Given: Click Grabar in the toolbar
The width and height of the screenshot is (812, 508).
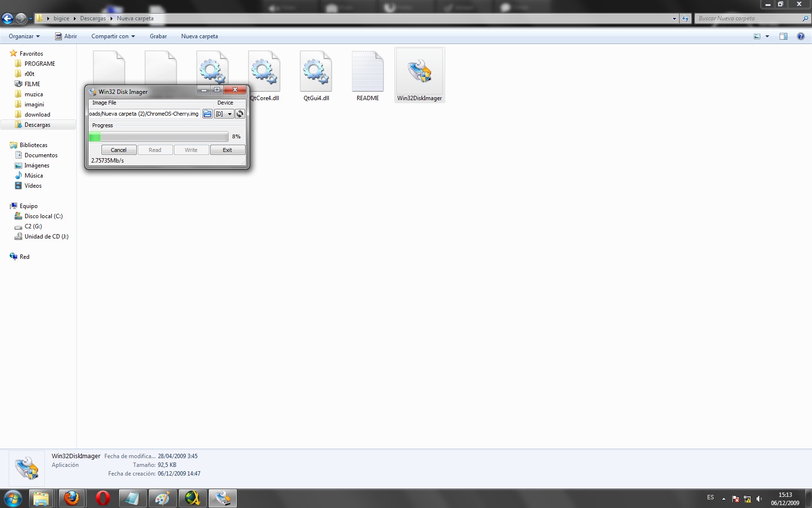Looking at the screenshot, I should [x=158, y=36].
